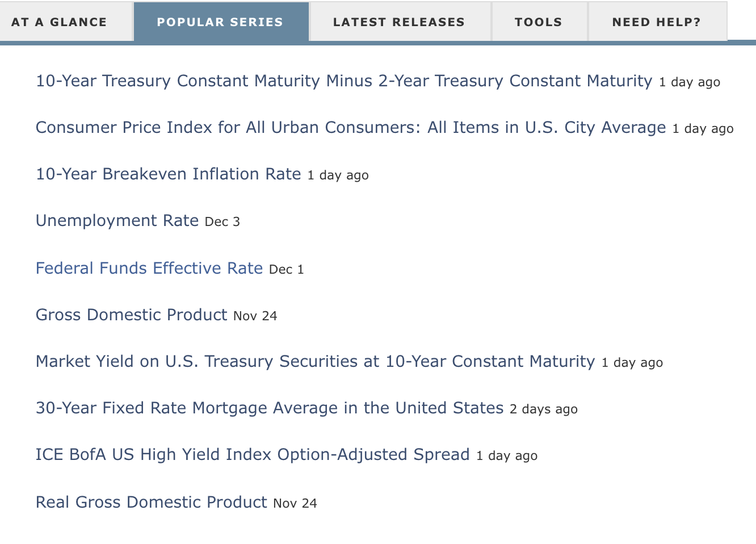The width and height of the screenshot is (756, 544).
Task: Open ICE BofA US High Yield Index Spread
Action: (253, 454)
